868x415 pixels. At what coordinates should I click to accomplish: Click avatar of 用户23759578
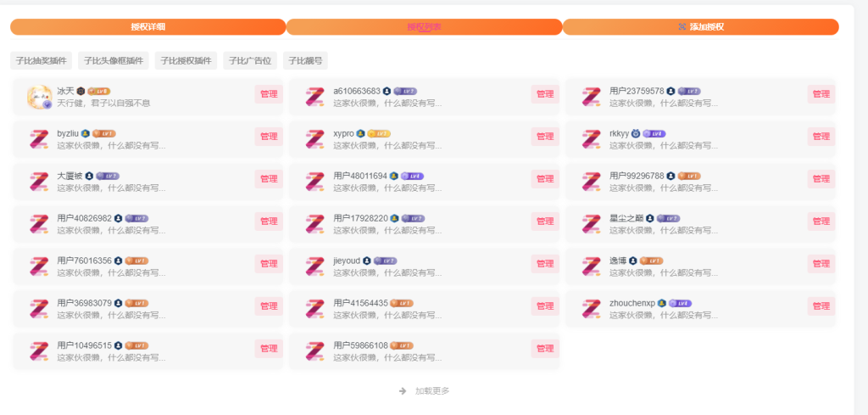click(591, 97)
